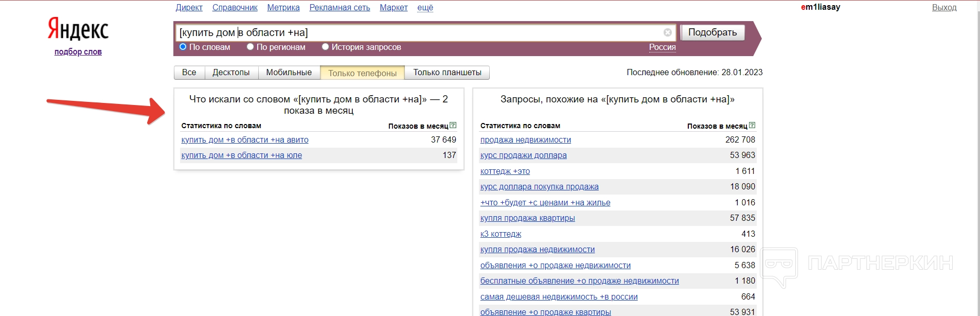The height and width of the screenshot is (316, 980).
Task: Open 'курс доллара покупка продажа' query
Action: pyautogui.click(x=540, y=187)
